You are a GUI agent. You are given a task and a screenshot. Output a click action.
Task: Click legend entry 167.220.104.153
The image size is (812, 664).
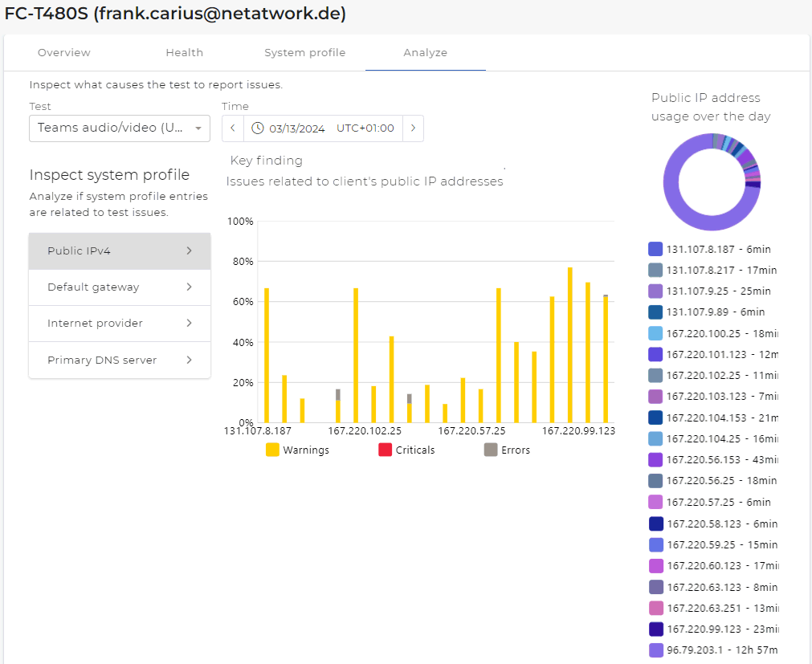pos(713,418)
